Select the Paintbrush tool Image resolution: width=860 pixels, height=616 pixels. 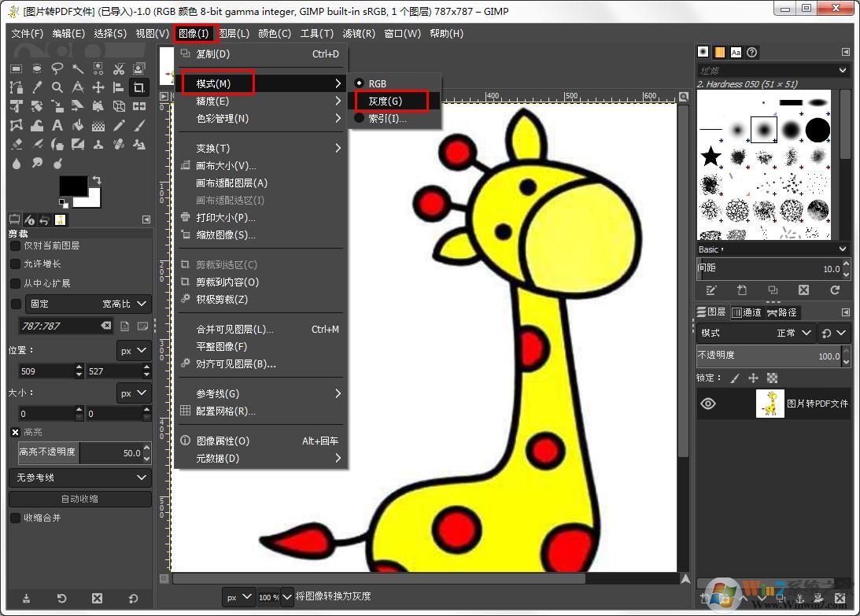(139, 126)
